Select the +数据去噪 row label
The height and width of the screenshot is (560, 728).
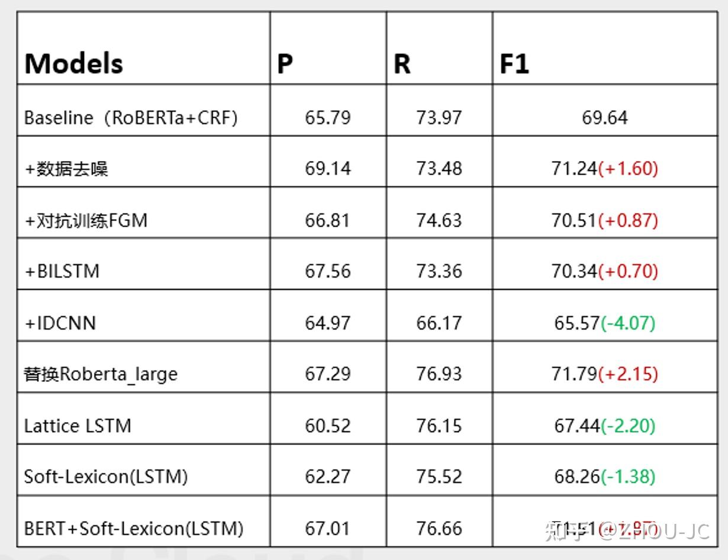[67, 169]
